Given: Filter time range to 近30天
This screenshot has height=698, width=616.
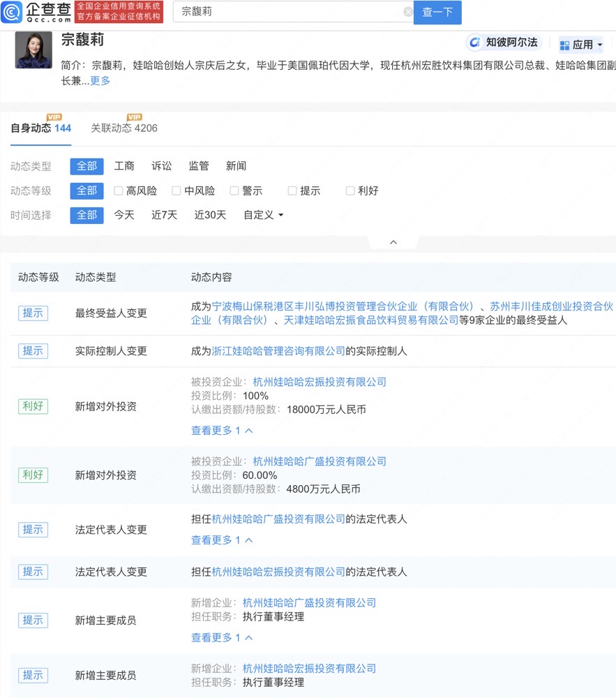Looking at the screenshot, I should click(x=211, y=215).
